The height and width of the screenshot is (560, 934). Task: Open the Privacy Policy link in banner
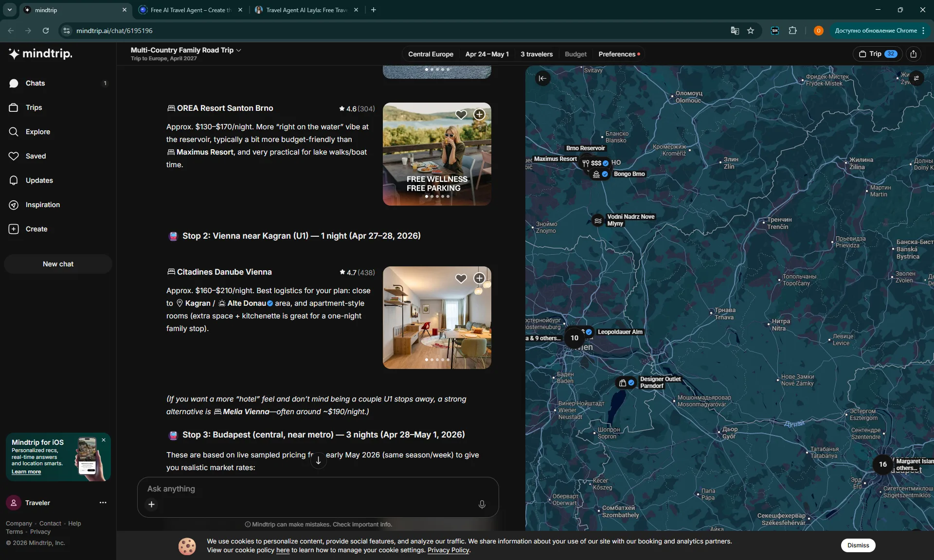[x=448, y=550]
